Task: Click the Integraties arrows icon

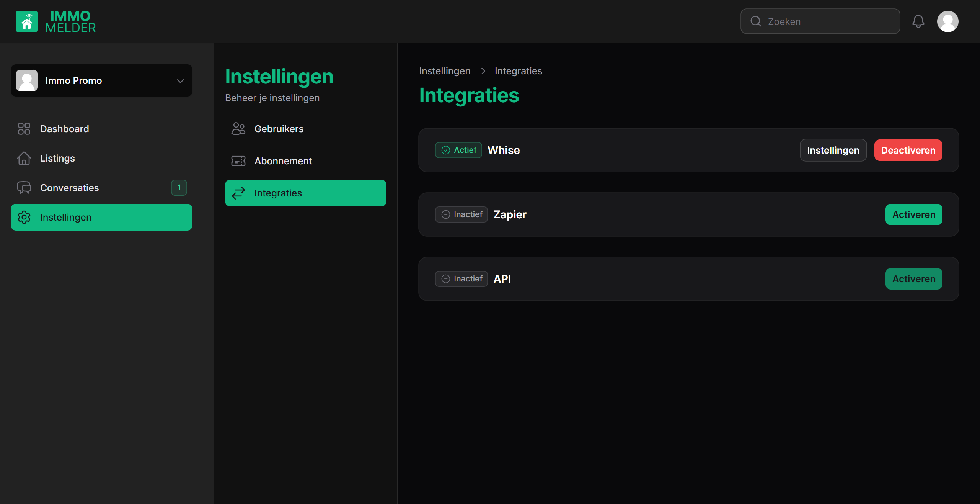Action: 238,193
